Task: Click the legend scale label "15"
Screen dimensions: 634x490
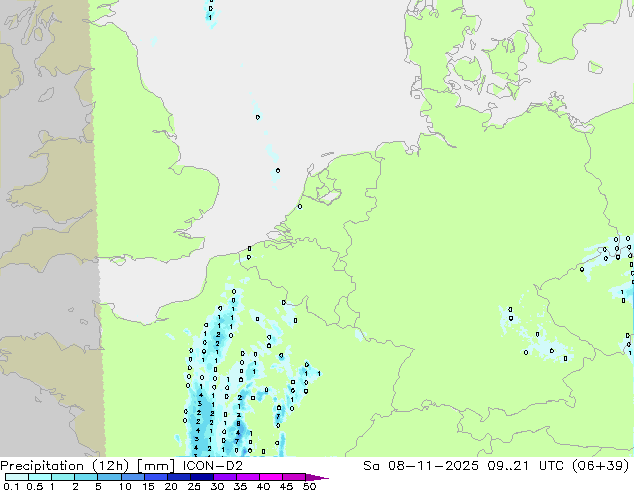Action: (148, 486)
